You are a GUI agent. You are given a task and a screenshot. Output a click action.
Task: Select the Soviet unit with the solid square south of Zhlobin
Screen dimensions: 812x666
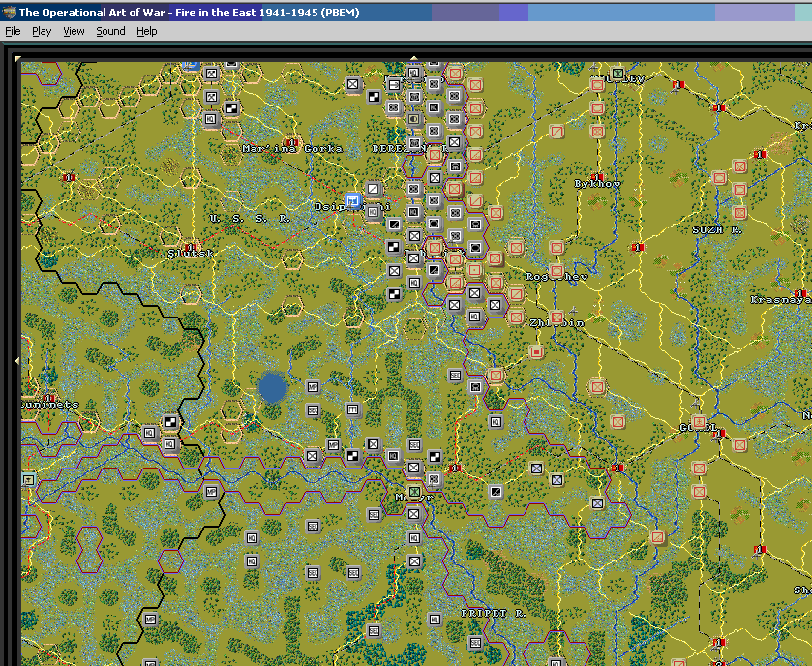click(x=536, y=352)
